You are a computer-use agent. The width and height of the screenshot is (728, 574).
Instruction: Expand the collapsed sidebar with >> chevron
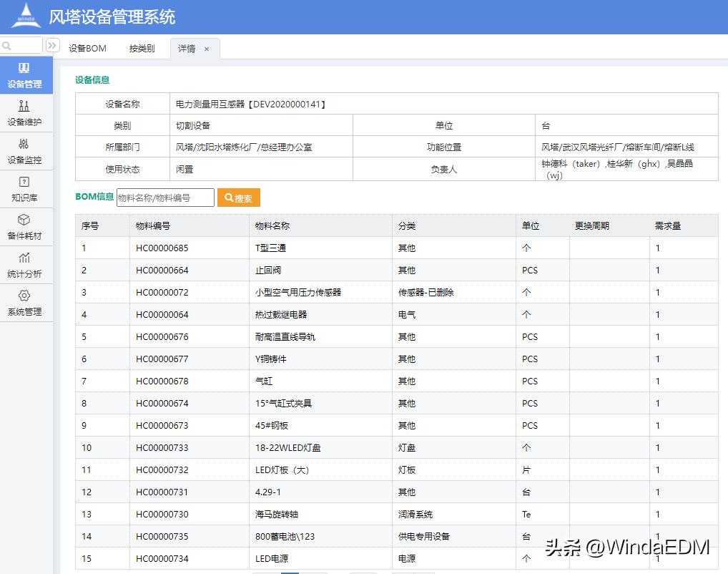point(51,44)
